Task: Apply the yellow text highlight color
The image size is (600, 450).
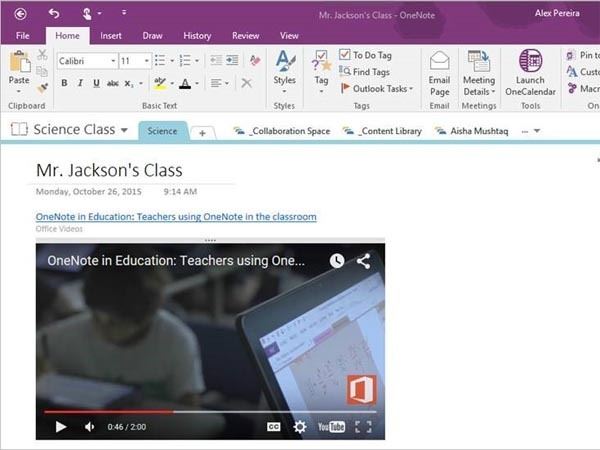Action: [x=160, y=83]
